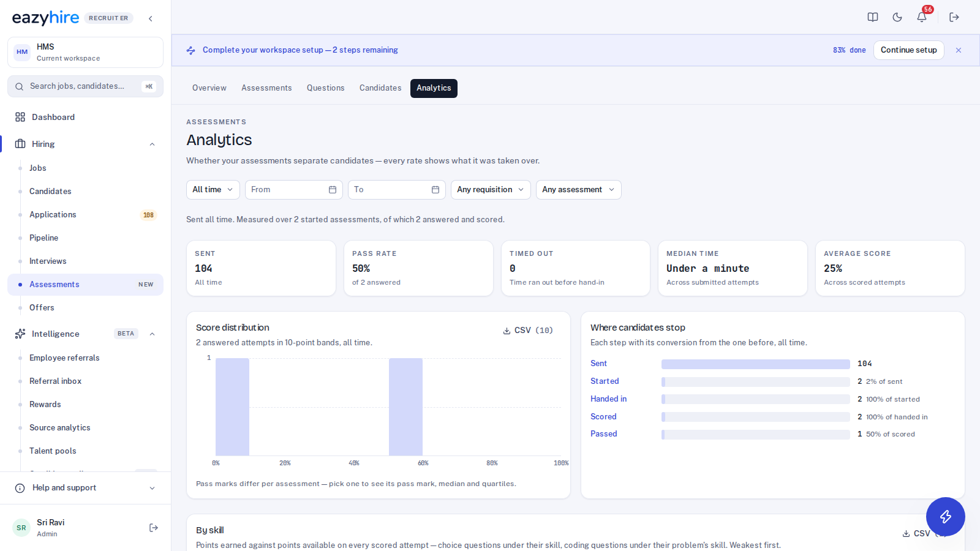980x551 pixels.
Task: Switch to the Overview tab
Action: click(209, 88)
